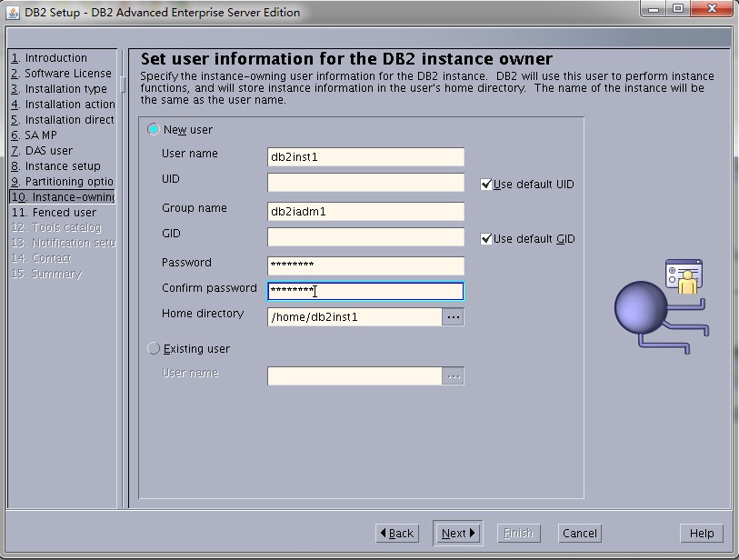Click the Back button

(x=397, y=533)
